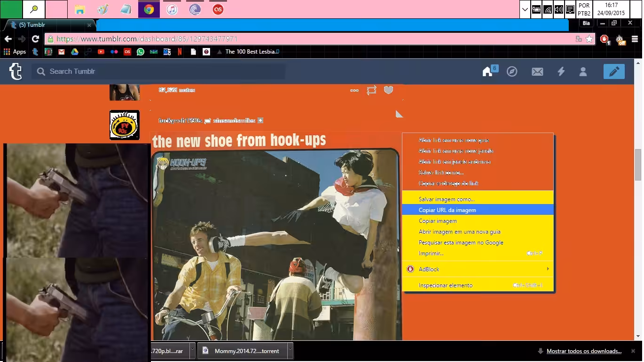The image size is (644, 362).
Task: Expand the AdBlock submenu
Action: click(x=478, y=269)
